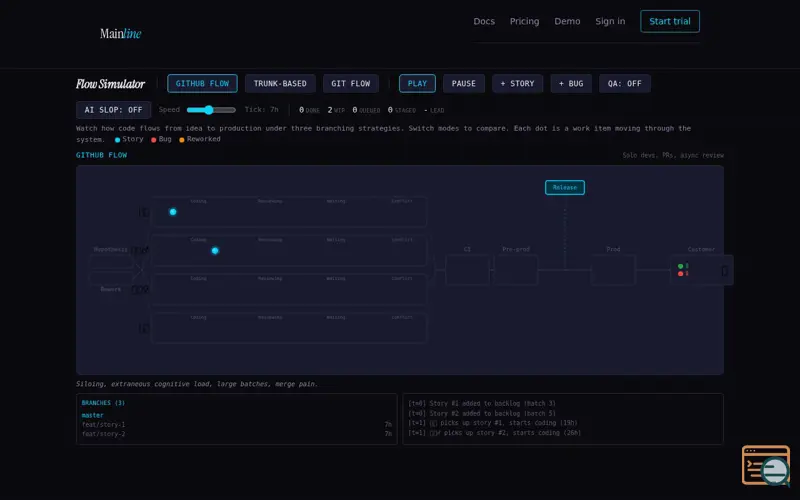Click the '2 WIP' stat
Image resolution: width=800 pixels, height=500 pixels.
click(x=336, y=110)
